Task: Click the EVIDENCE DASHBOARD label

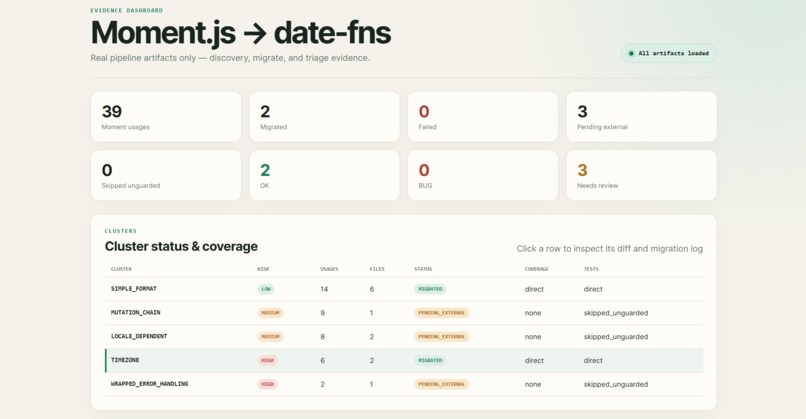Action: [126, 10]
